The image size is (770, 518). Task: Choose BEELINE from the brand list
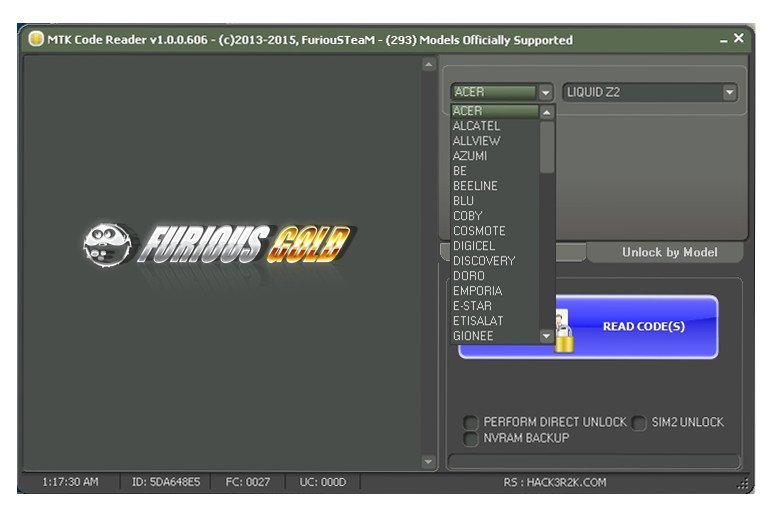pyautogui.click(x=495, y=186)
